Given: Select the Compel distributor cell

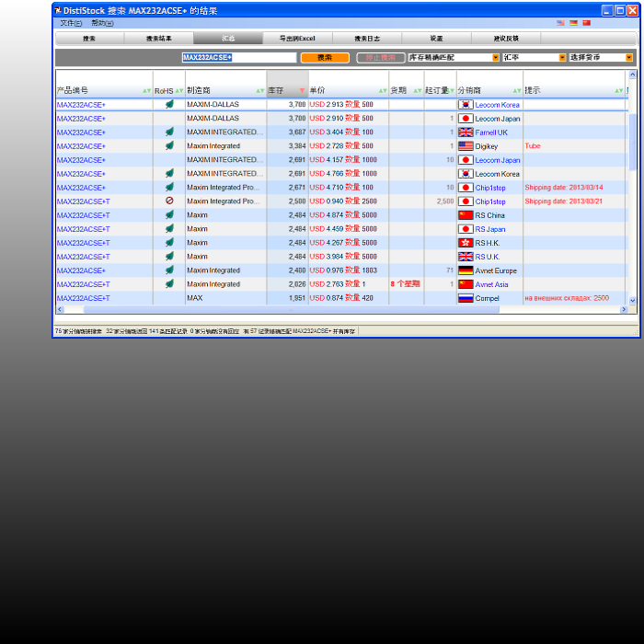Looking at the screenshot, I should coord(489,298).
